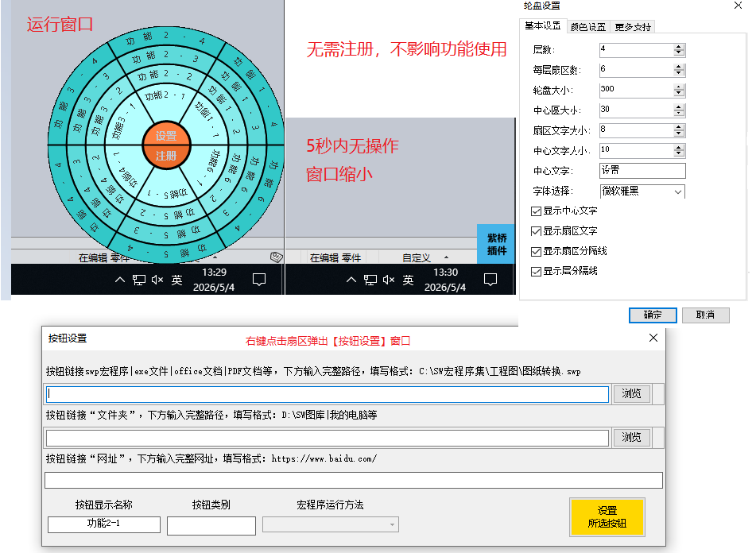Click the macro/exe file path input field
Viewport: 756px width, 553px height.
328,394
